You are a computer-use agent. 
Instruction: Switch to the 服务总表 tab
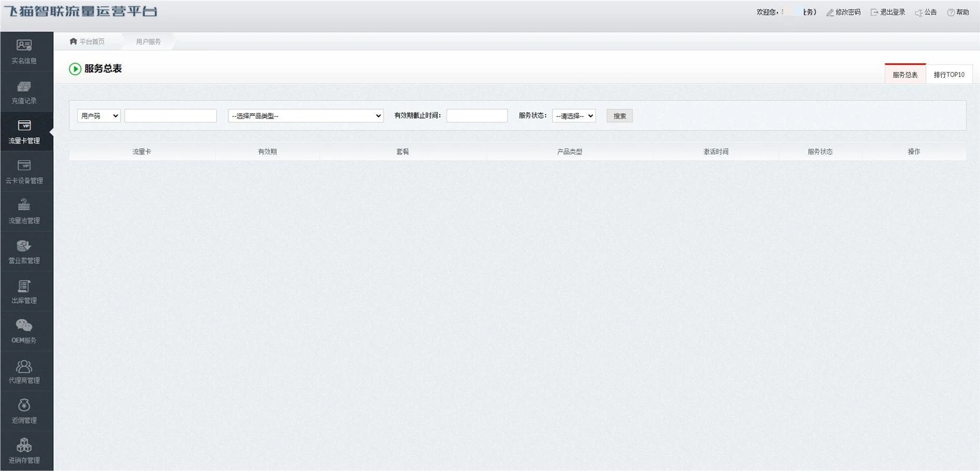pos(905,73)
